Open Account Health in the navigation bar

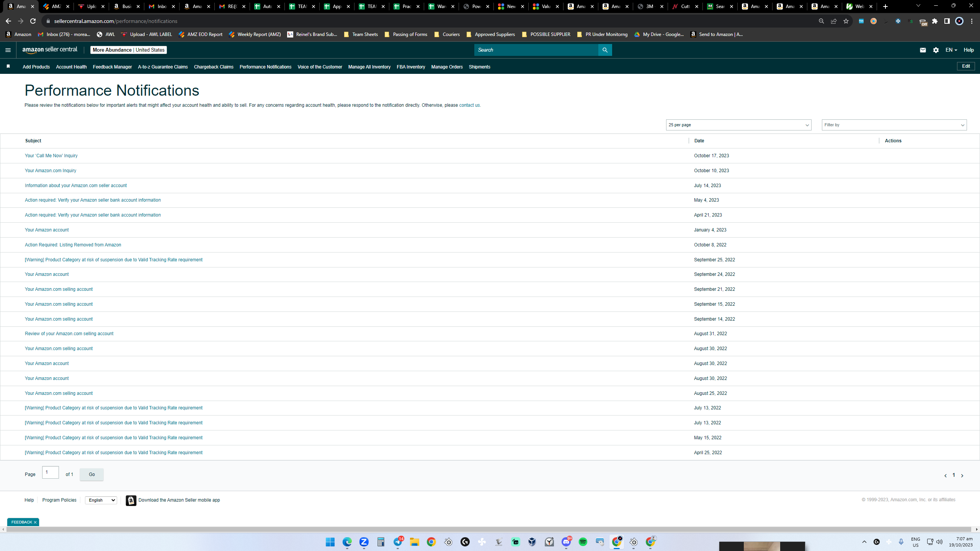tap(71, 67)
